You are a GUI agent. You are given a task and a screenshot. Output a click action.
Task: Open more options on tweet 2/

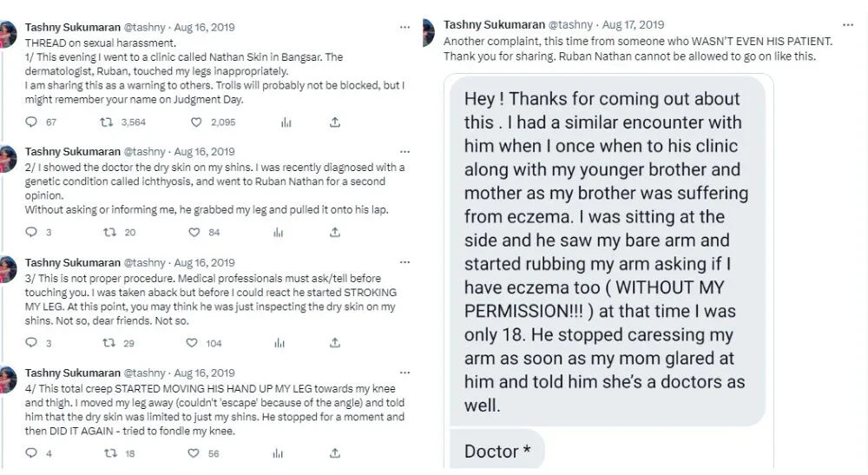pyautogui.click(x=404, y=151)
